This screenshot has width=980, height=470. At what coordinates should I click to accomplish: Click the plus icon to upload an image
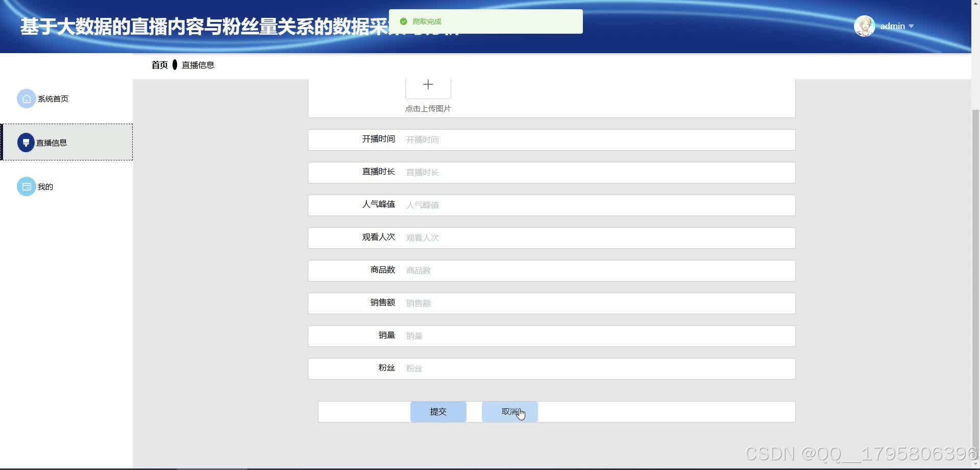428,84
